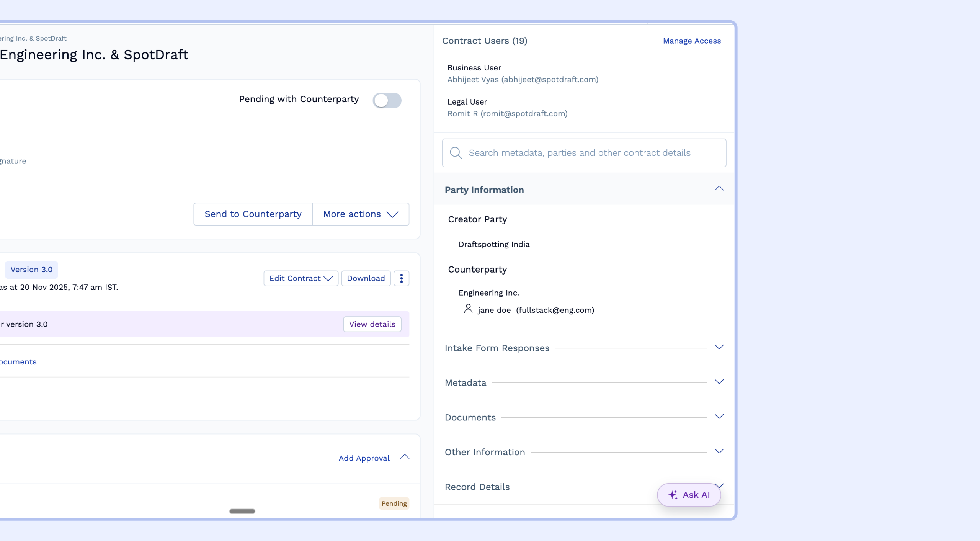
Task: Expand the Other Information section
Action: click(719, 451)
